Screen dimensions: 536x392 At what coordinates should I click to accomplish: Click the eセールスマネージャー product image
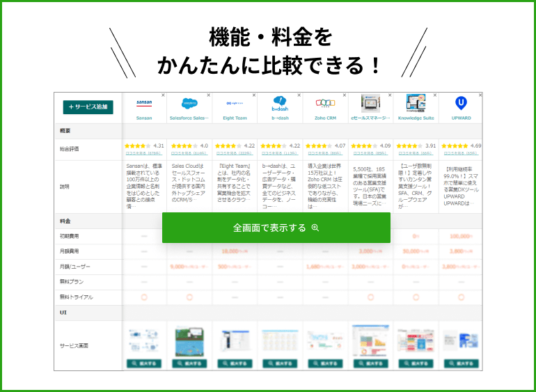tap(370, 104)
